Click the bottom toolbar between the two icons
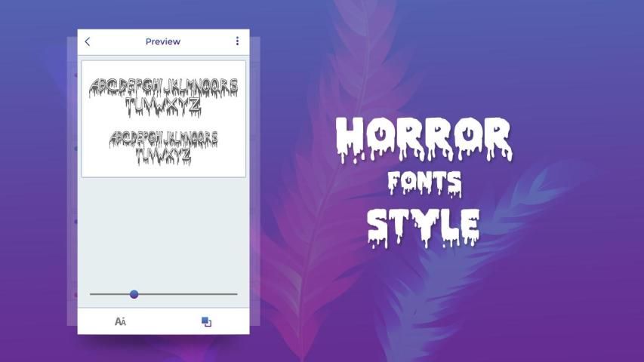Image resolution: width=644 pixels, height=362 pixels. [x=163, y=321]
